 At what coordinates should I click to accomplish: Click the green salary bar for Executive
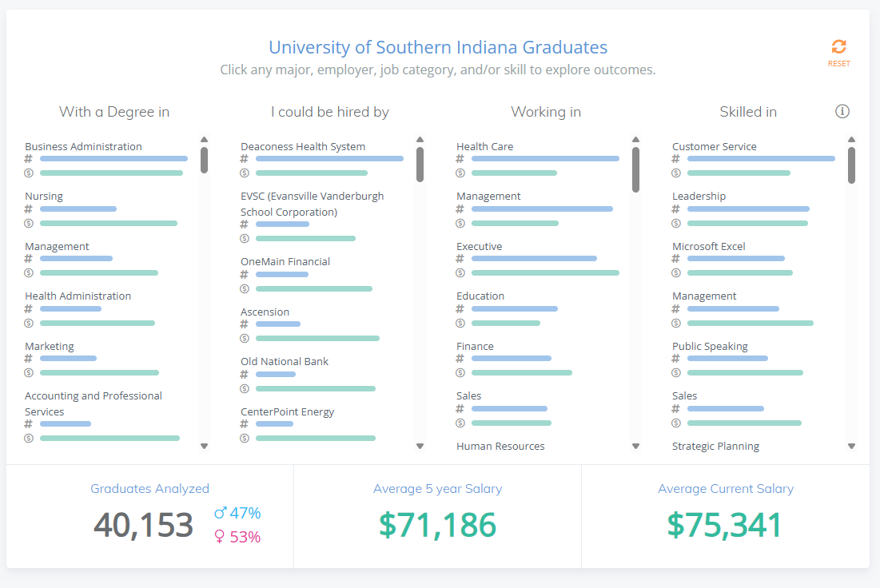(545, 273)
